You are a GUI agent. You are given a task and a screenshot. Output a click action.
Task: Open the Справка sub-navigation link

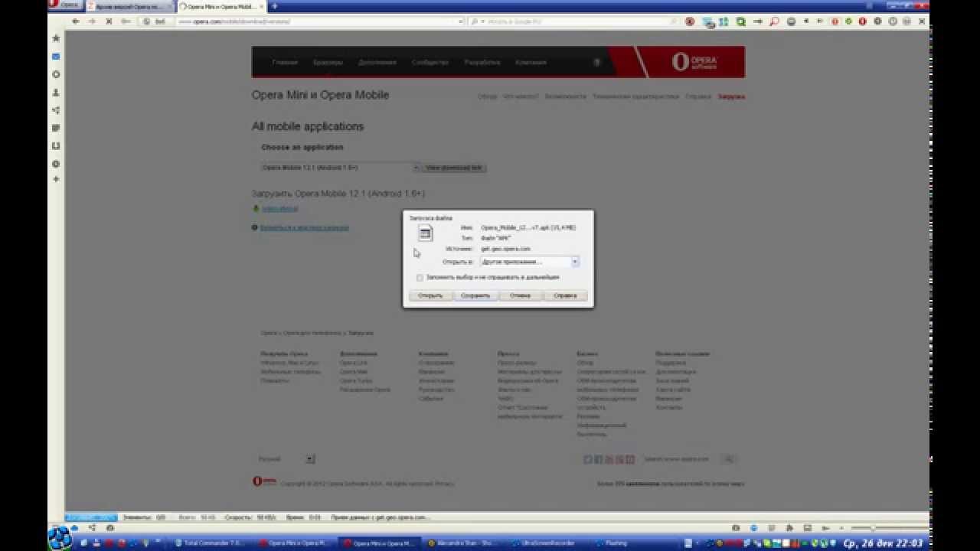pos(697,96)
